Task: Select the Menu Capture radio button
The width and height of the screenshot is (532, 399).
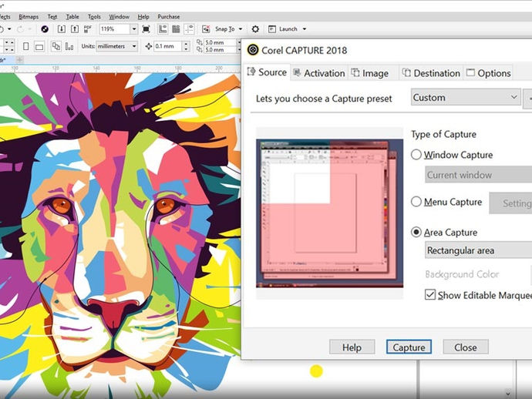Action: [416, 202]
